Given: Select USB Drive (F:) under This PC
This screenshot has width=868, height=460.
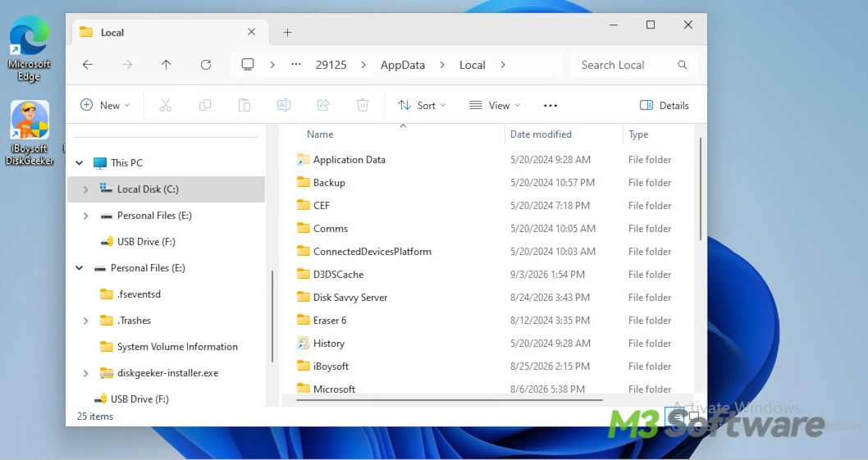Looking at the screenshot, I should [146, 241].
